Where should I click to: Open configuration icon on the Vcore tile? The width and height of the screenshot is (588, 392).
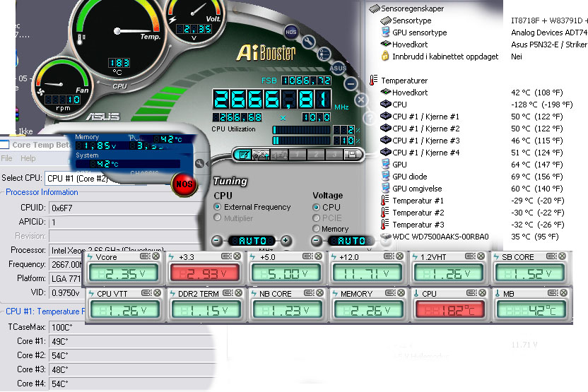(x=145, y=256)
